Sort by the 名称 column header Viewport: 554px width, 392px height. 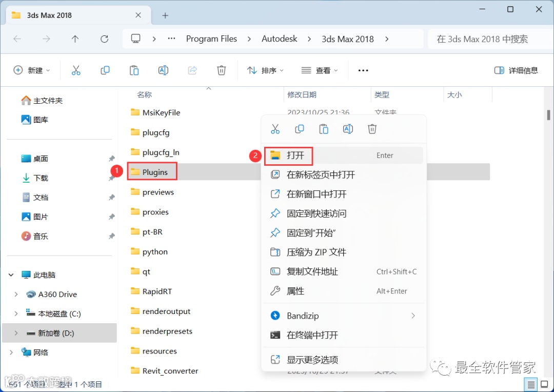145,95
